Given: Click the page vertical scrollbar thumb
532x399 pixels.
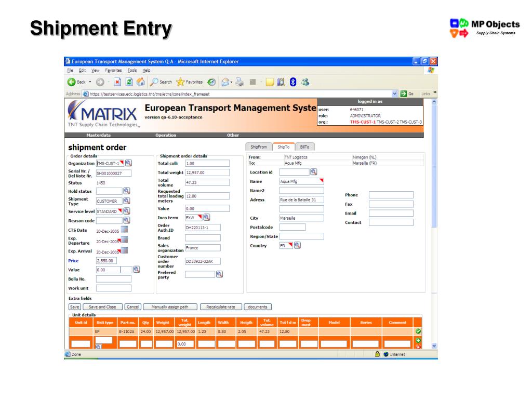Looking at the screenshot, I should click(434, 166).
